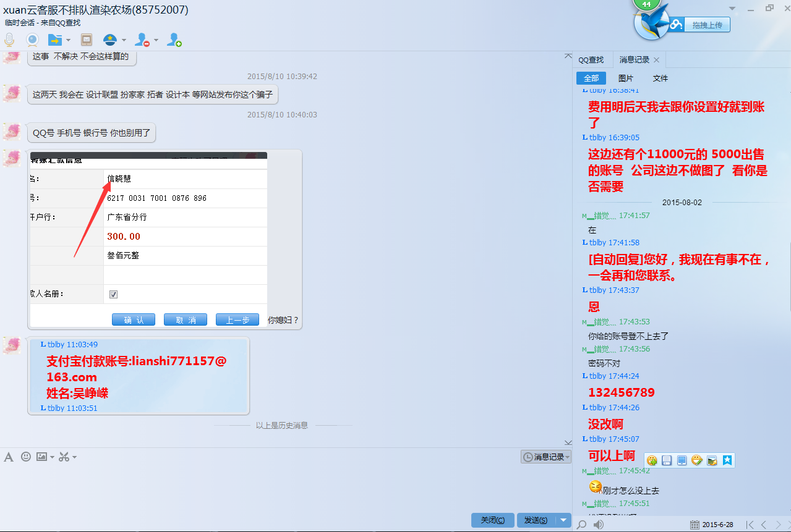
Task: Select the 图片 filter tab
Action: coord(626,78)
